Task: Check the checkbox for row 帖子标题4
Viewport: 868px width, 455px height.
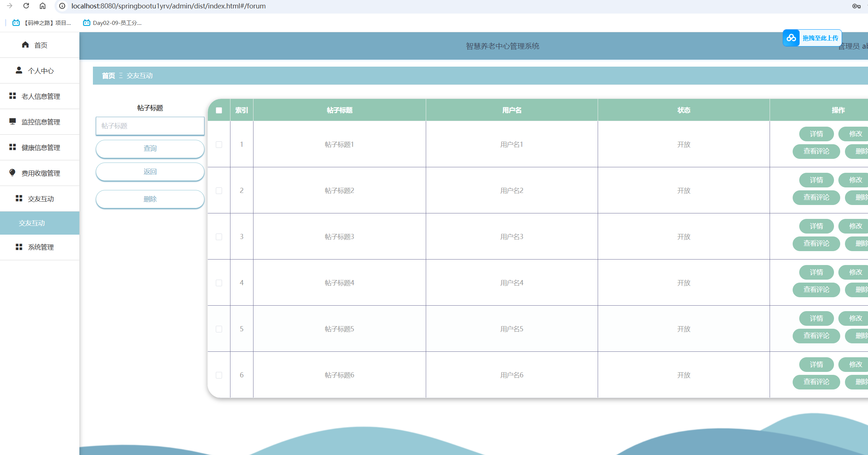Action: click(219, 283)
